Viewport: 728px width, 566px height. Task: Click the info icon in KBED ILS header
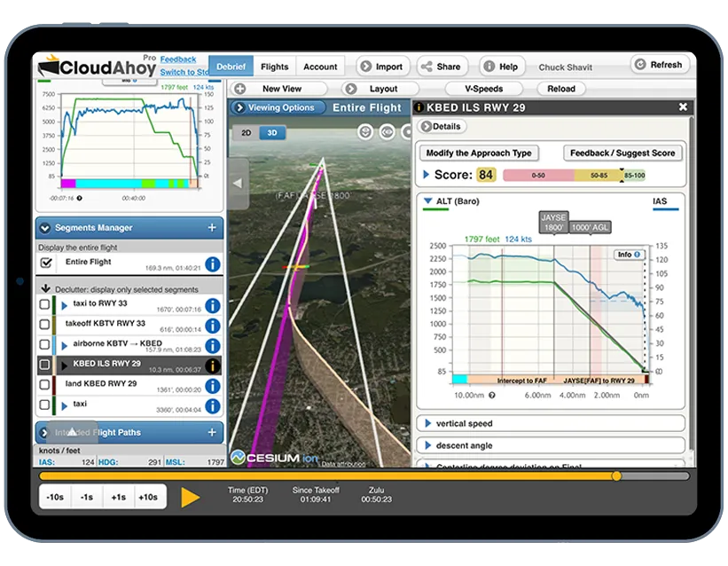coord(419,107)
